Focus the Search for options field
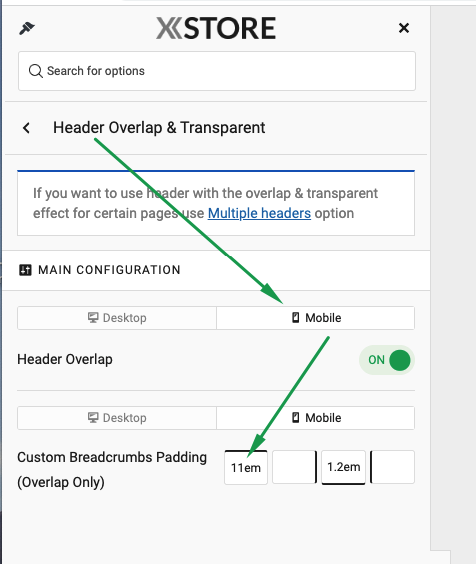Viewport: 476px width, 564px height. tap(217, 71)
